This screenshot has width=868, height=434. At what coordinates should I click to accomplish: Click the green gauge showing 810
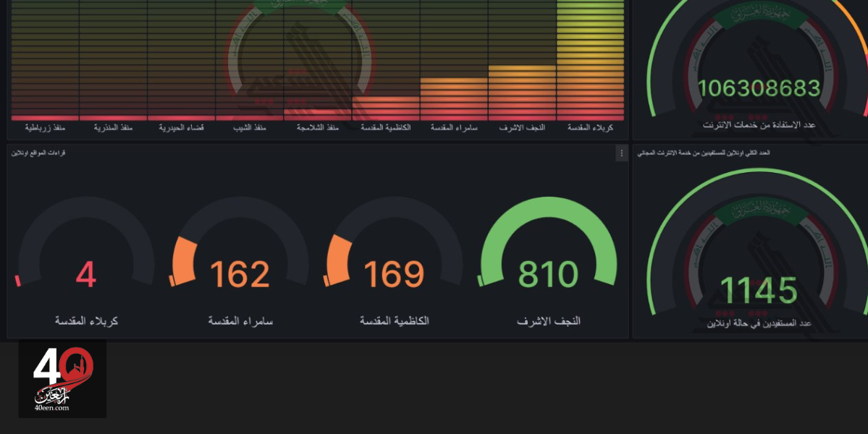(x=548, y=241)
